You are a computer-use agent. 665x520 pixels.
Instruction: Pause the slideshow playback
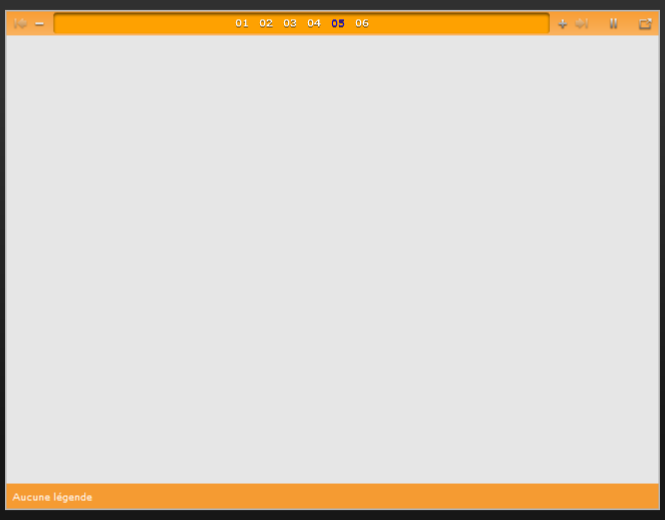click(x=614, y=23)
